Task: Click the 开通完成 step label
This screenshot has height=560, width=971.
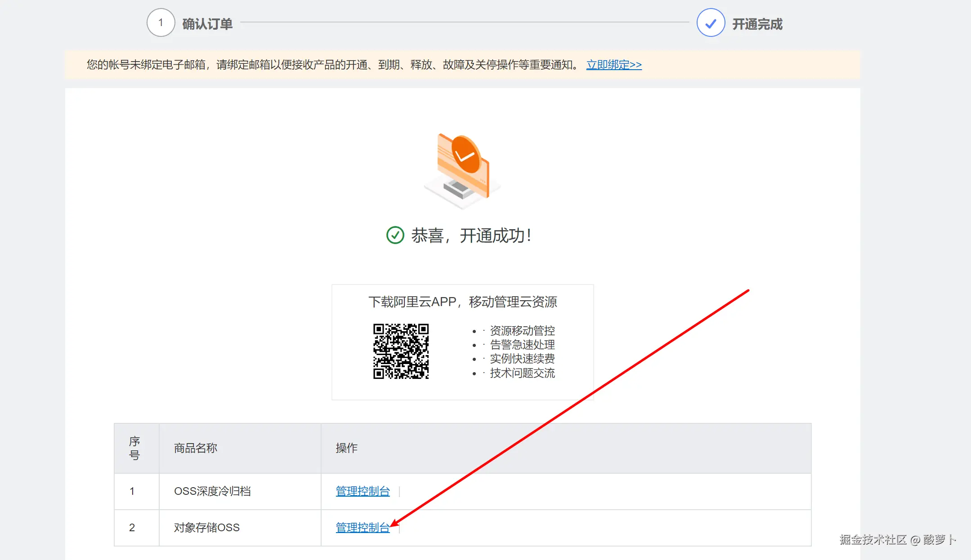Action: (x=757, y=24)
